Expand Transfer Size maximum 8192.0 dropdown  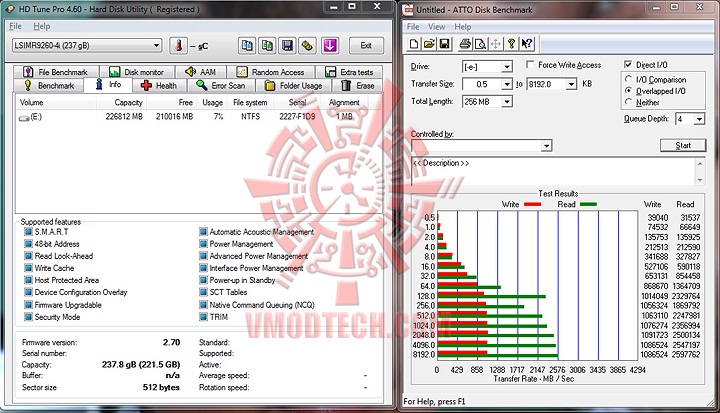click(x=571, y=84)
